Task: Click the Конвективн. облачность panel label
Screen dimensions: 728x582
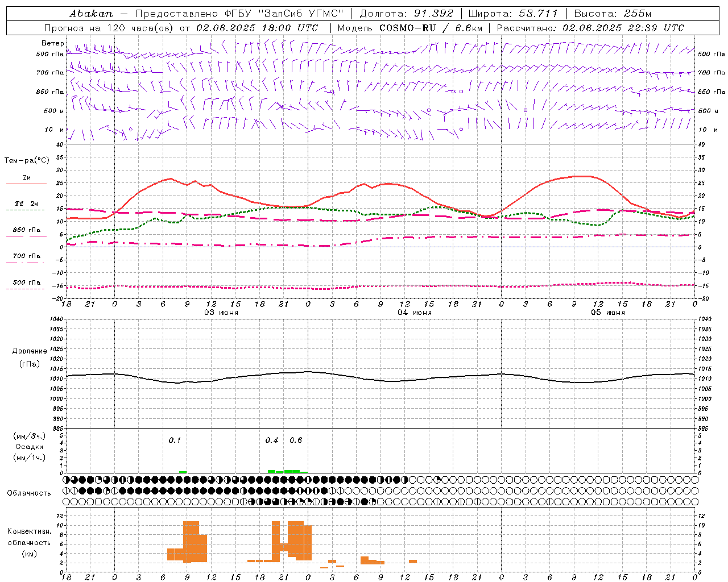Action: [x=30, y=537]
